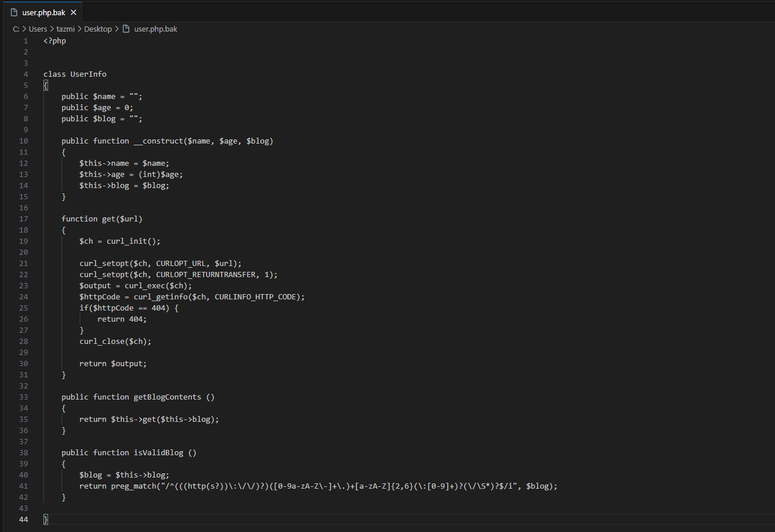The image size is (775, 532).
Task: Click line number 44 in the gutter
Action: [x=23, y=520]
